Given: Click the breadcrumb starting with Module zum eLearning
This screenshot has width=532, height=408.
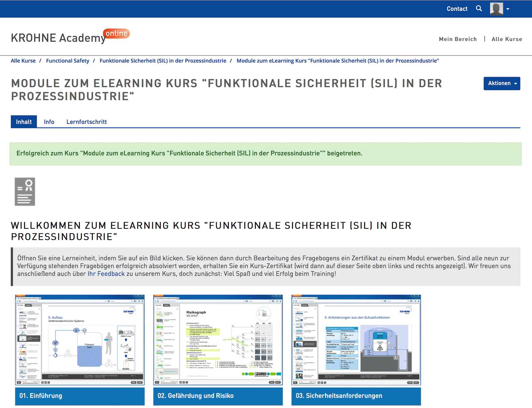Looking at the screenshot, I should [x=338, y=61].
